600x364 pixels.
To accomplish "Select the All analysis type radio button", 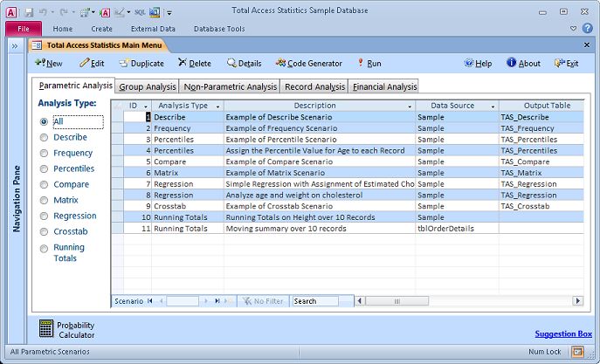I will click(x=44, y=121).
